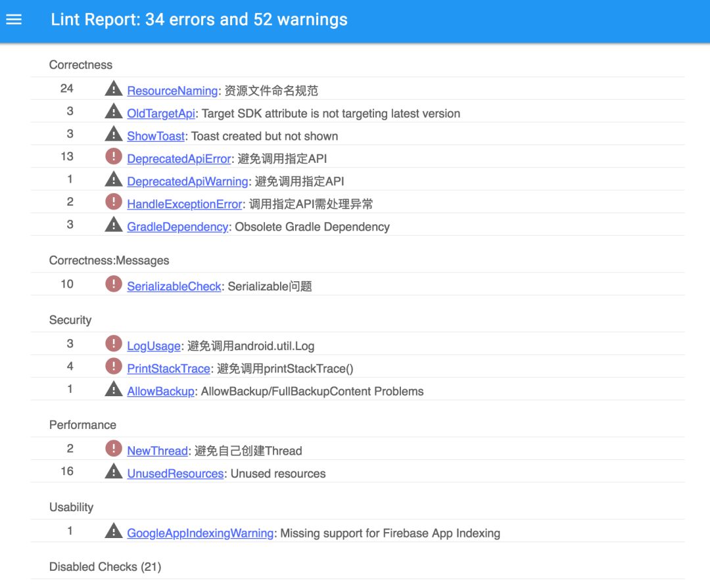
Task: Click the warning icon beside GradleDependency
Action: pyautogui.click(x=113, y=226)
